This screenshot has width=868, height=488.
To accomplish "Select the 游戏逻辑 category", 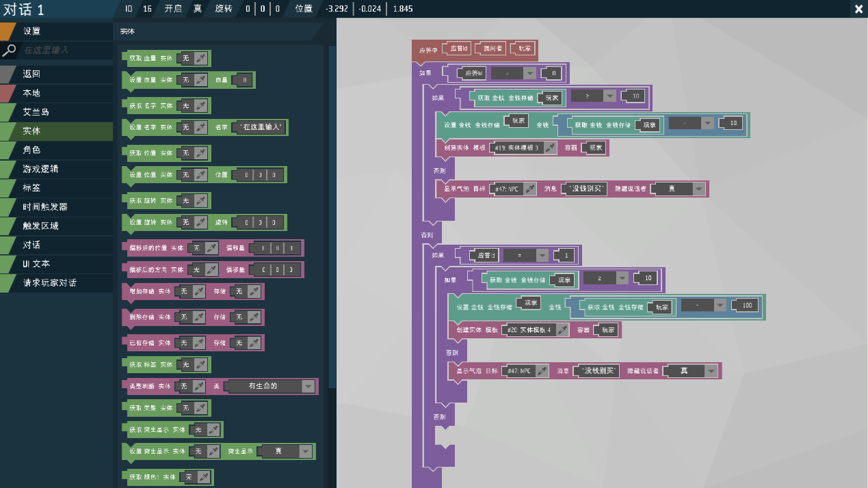I will click(41, 169).
